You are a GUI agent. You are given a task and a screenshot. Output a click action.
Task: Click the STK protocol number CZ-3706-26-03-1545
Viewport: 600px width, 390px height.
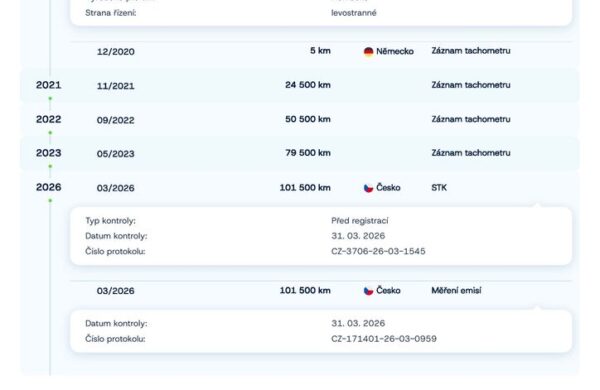pos(378,251)
